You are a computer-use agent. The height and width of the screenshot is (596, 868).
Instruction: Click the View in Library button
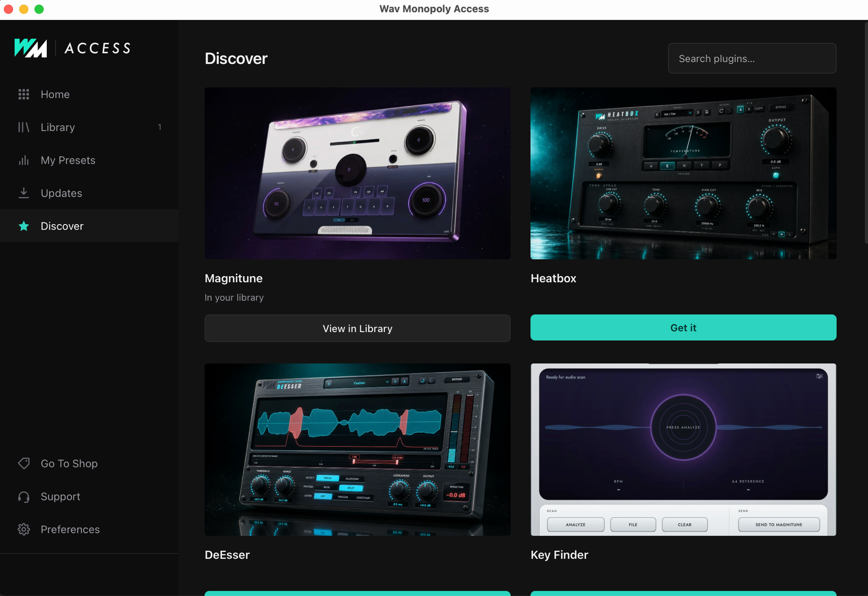pos(358,329)
